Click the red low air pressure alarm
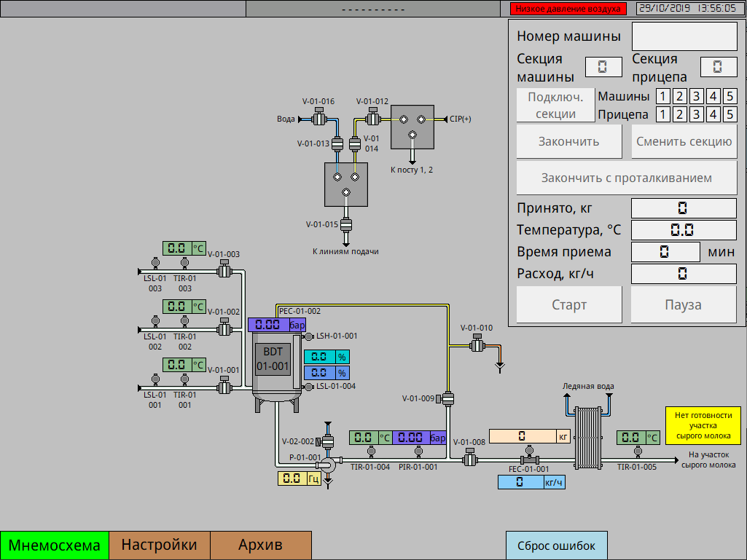747x560 pixels. point(568,9)
